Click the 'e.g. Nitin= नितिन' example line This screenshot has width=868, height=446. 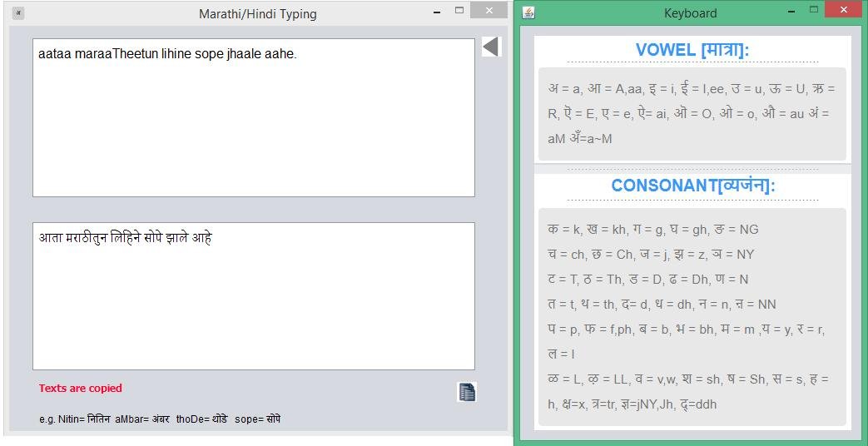coord(160,419)
